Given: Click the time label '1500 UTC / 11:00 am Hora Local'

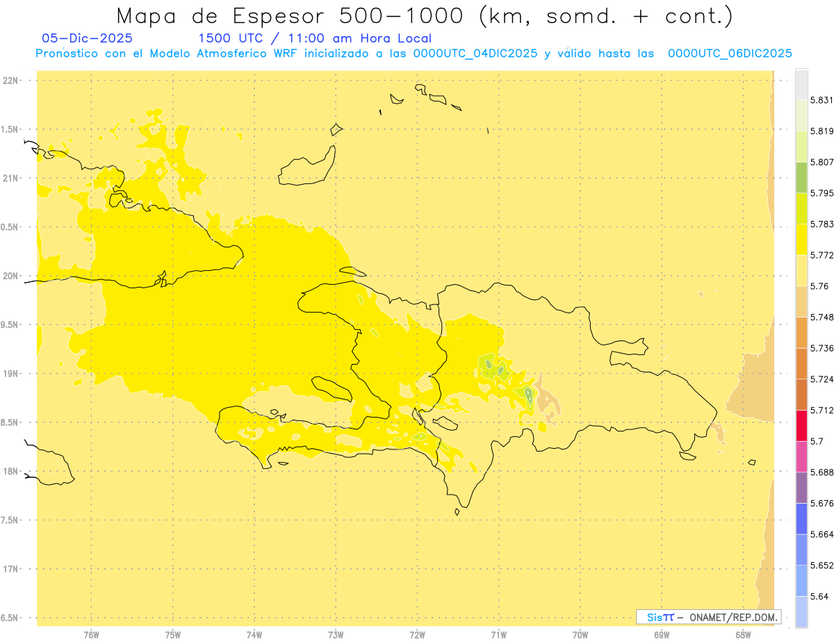Looking at the screenshot, I should coord(315,38).
